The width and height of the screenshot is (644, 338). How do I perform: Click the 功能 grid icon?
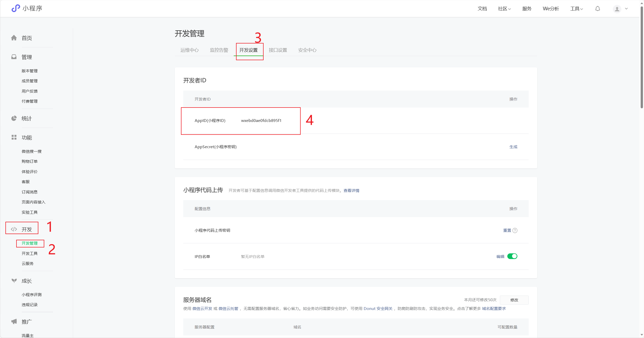point(14,137)
